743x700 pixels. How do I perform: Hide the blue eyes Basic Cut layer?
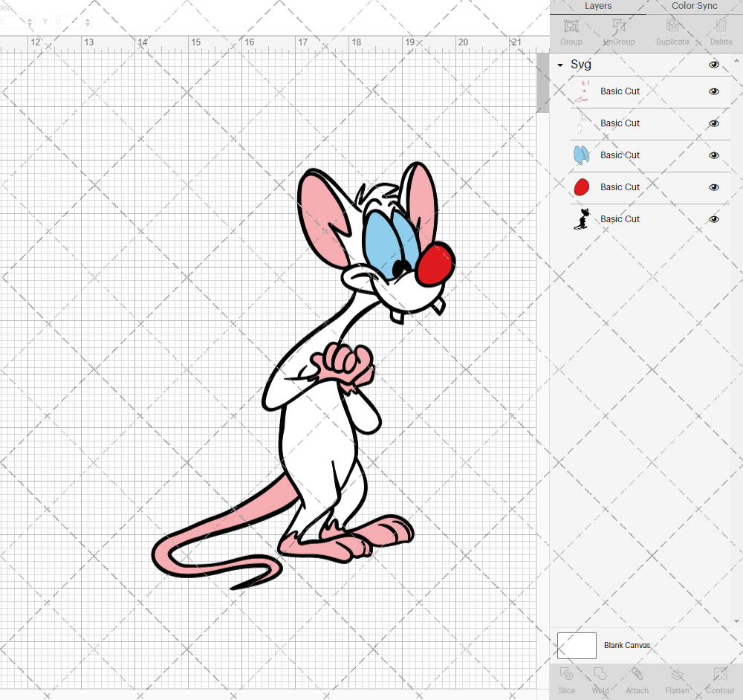713,155
